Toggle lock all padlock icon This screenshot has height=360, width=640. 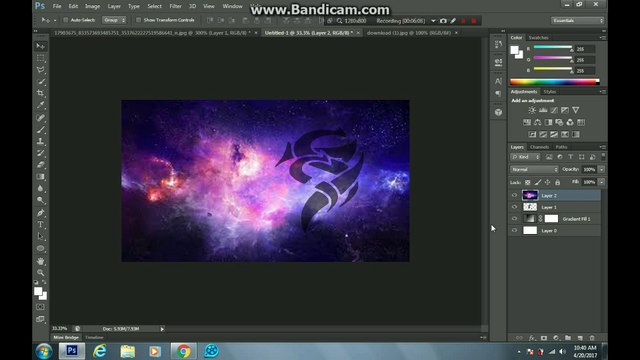(x=558, y=182)
